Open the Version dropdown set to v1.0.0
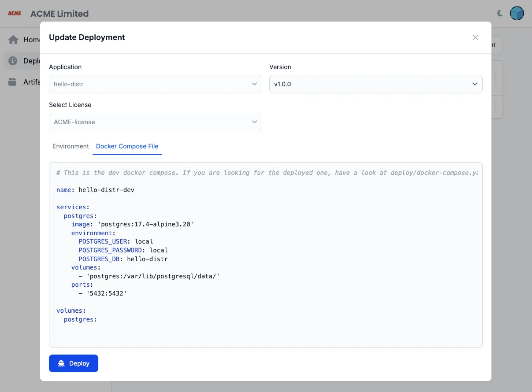The width and height of the screenshot is (532, 392). click(376, 84)
